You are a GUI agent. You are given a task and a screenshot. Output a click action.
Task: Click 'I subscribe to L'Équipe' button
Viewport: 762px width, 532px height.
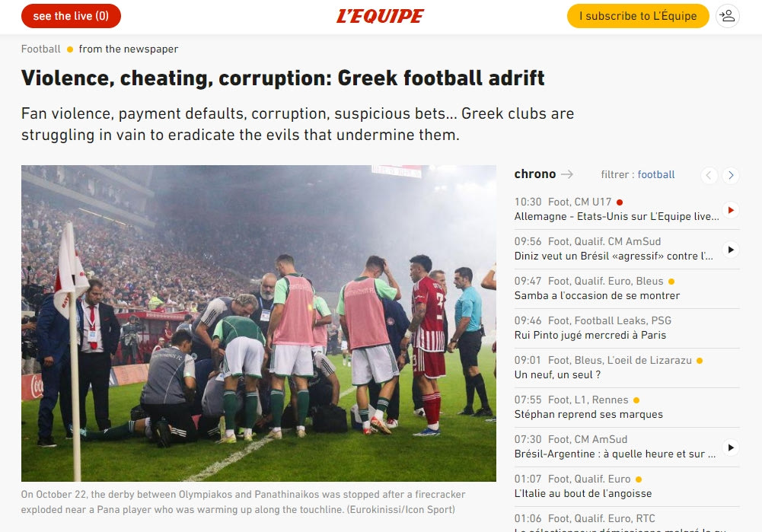click(x=638, y=16)
